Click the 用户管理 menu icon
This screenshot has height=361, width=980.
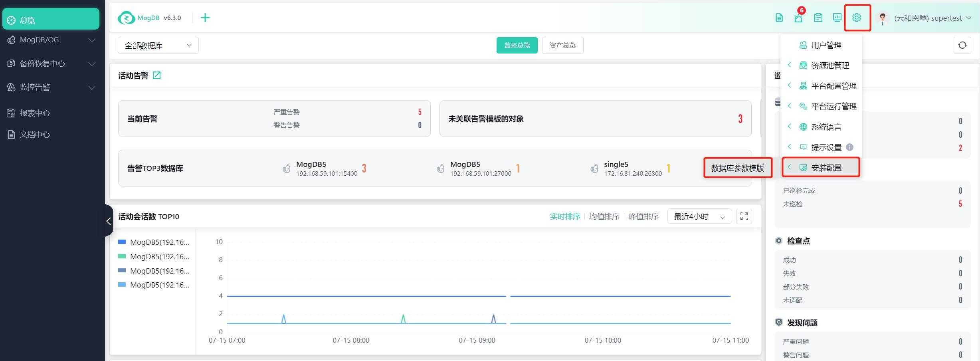click(803, 45)
